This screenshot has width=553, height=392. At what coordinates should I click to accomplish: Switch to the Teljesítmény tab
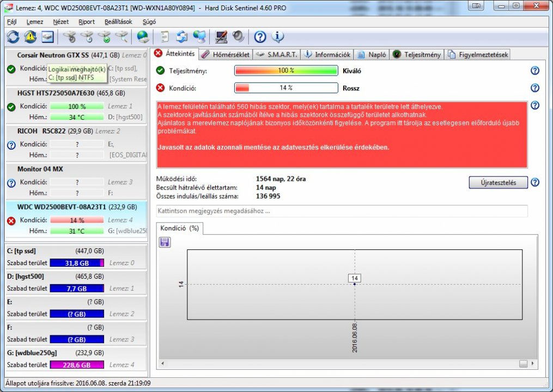(417, 54)
